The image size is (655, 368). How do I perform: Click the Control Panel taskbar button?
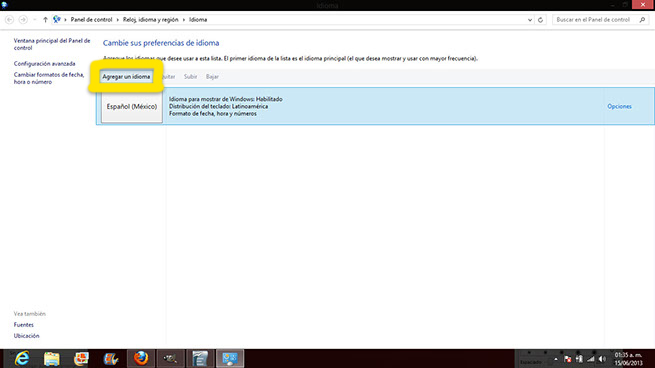230,358
